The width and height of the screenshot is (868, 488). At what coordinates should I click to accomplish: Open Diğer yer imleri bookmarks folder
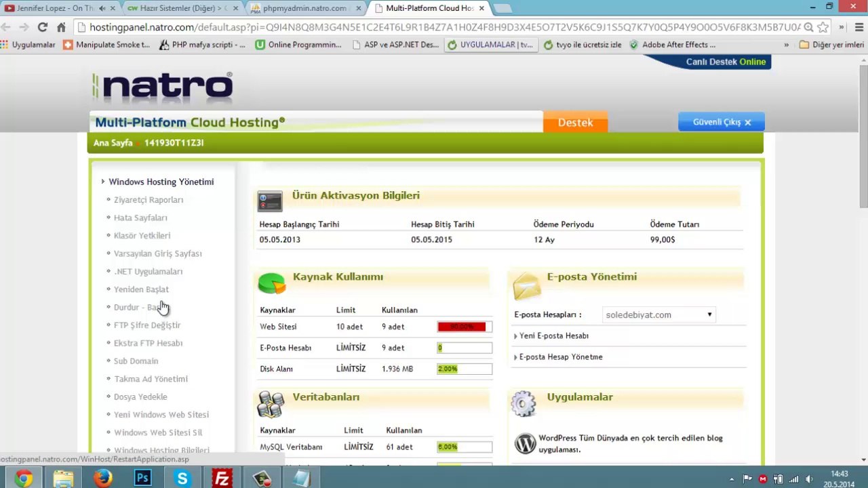pyautogui.click(x=832, y=45)
